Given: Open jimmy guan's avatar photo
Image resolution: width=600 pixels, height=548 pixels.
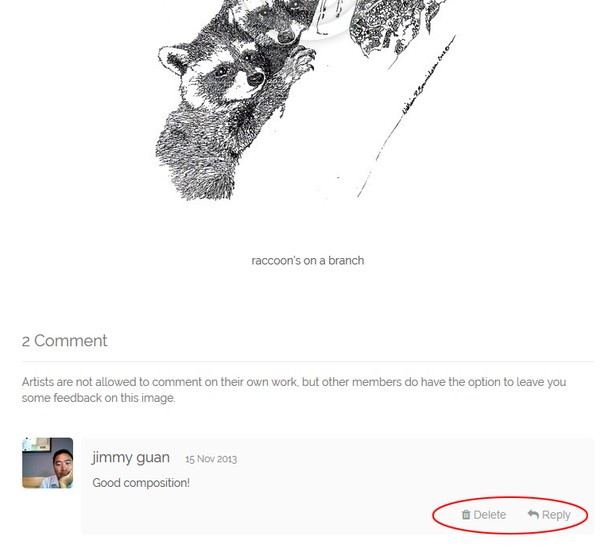Looking at the screenshot, I should [x=47, y=463].
